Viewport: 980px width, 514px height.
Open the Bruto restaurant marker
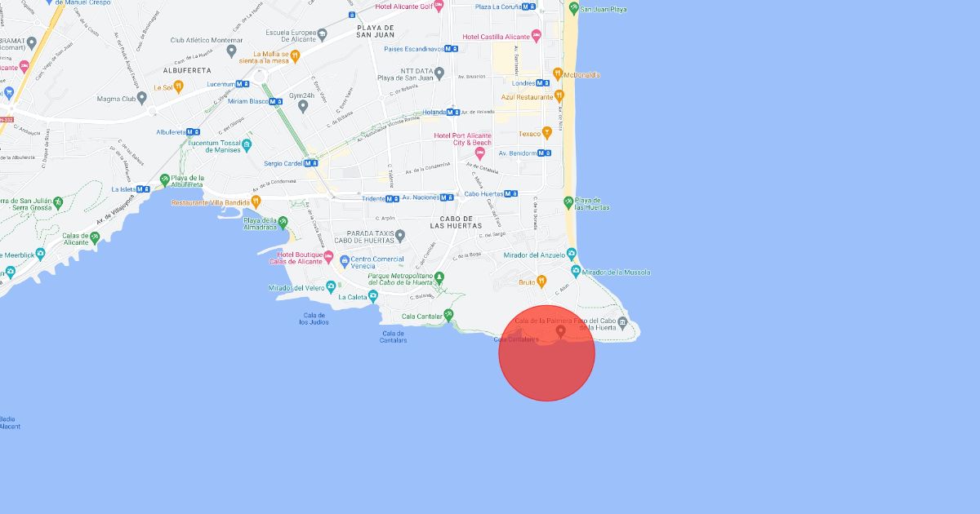(541, 282)
